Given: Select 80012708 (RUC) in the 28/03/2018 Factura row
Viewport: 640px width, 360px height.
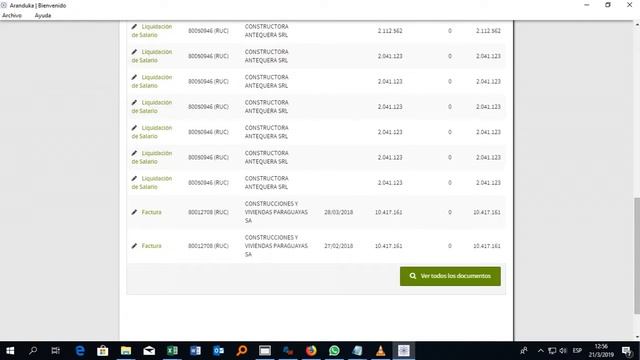Looking at the screenshot, I should pyautogui.click(x=208, y=212).
